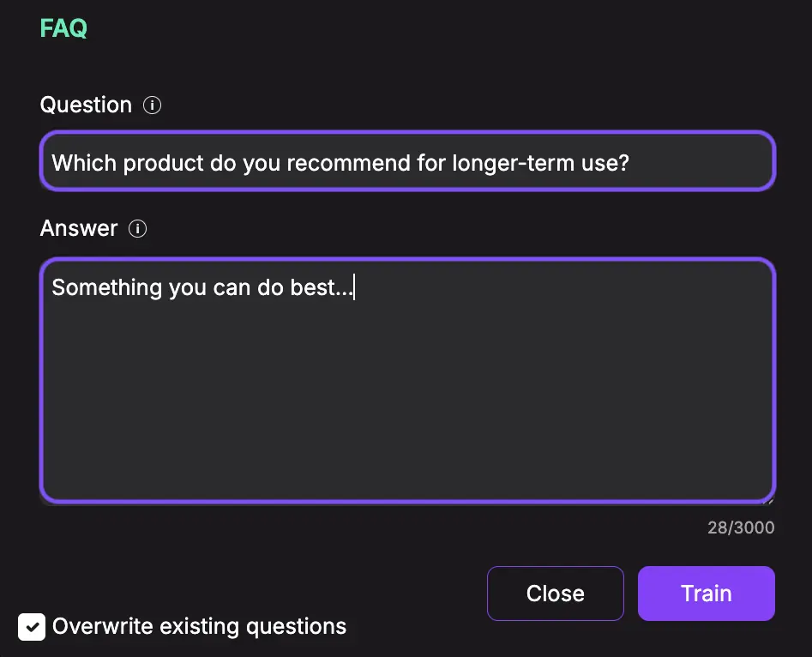Viewport: 812px width, 657px height.
Task: Click the resize handle of Answer box
Action: tap(769, 499)
